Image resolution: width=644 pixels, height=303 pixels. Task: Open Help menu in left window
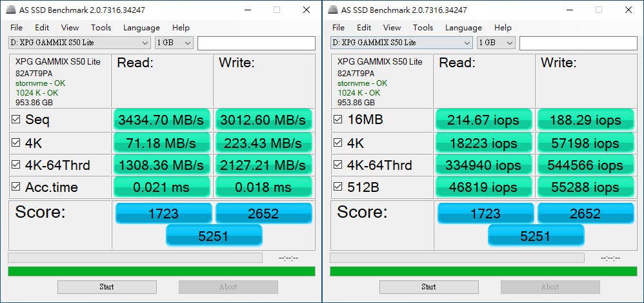tap(181, 28)
